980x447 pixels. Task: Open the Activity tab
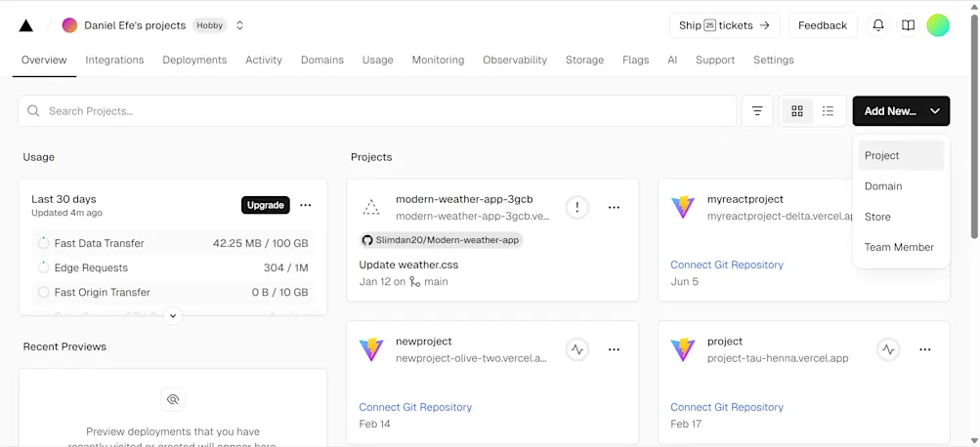pyautogui.click(x=264, y=60)
